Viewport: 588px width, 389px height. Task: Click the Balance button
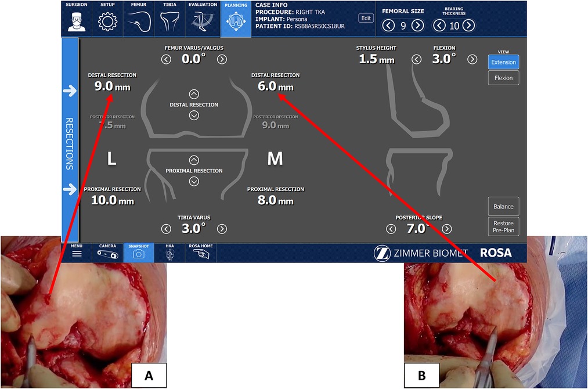504,206
